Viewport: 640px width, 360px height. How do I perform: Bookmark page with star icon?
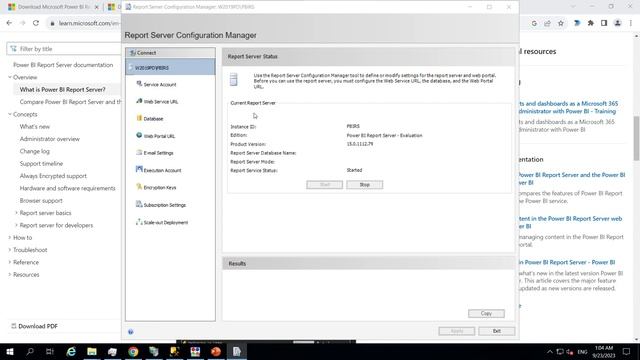561,23
